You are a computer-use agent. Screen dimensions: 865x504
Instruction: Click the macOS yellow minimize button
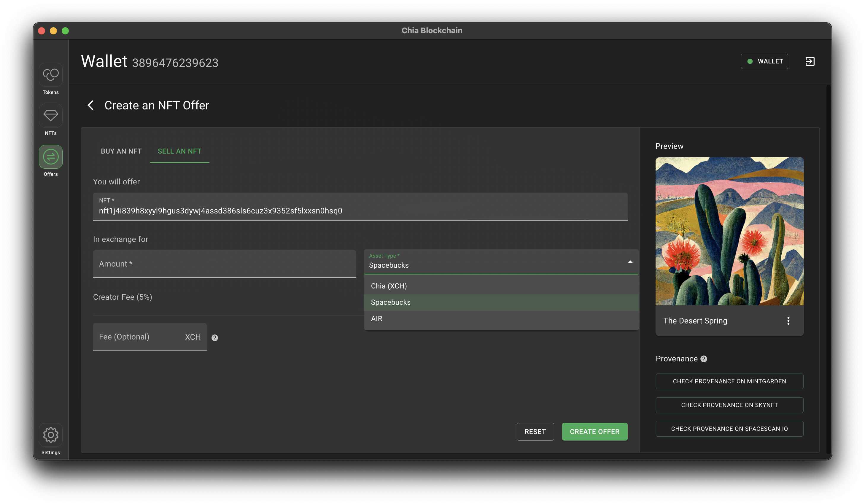point(53,31)
